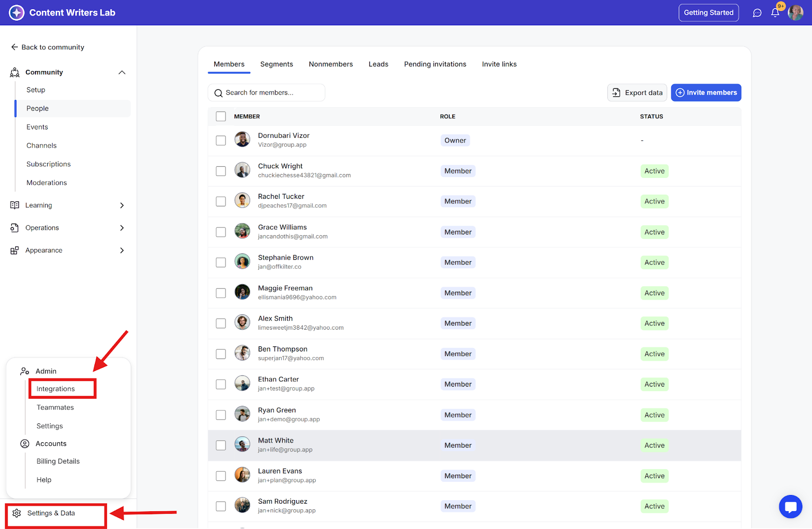Collapse the Community section chevron
Viewport: 812px width, 529px height.
point(122,73)
